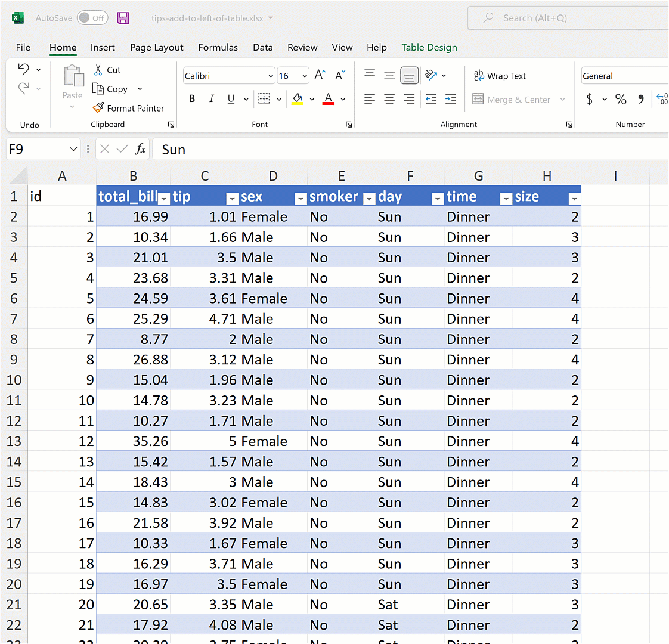
Task: Open the Fill Color dropdown arrow
Action: pyautogui.click(x=311, y=99)
